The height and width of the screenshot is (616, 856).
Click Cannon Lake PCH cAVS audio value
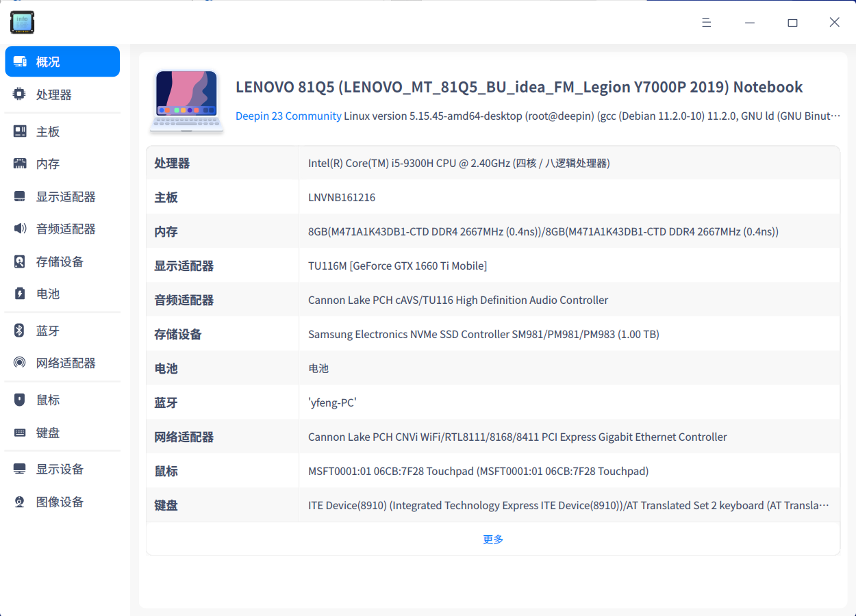pyautogui.click(x=458, y=300)
